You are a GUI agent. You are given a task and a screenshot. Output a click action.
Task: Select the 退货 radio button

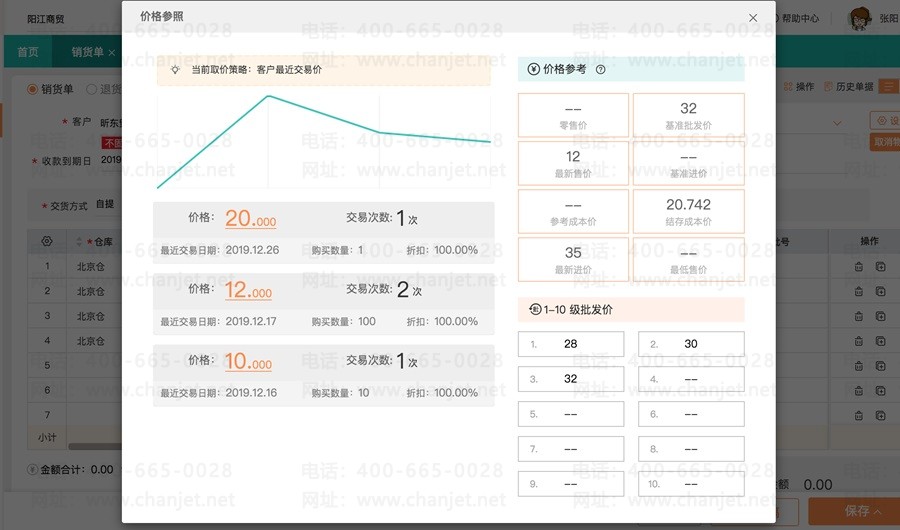[91, 89]
